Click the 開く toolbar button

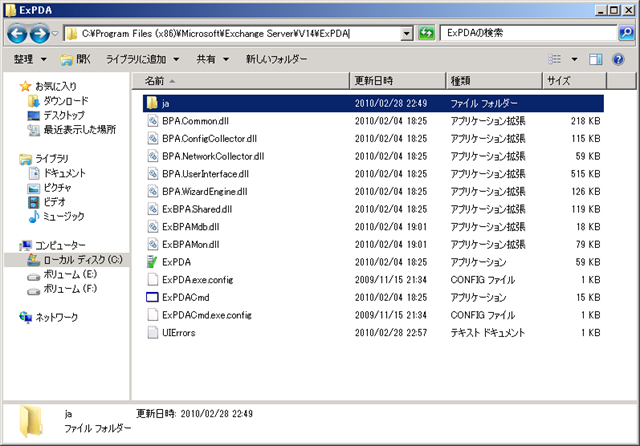[76, 60]
